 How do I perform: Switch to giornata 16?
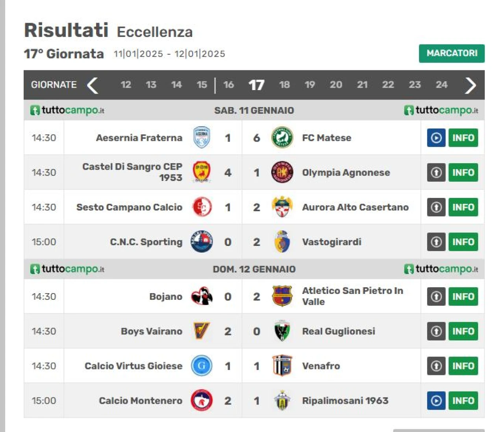coord(228,85)
